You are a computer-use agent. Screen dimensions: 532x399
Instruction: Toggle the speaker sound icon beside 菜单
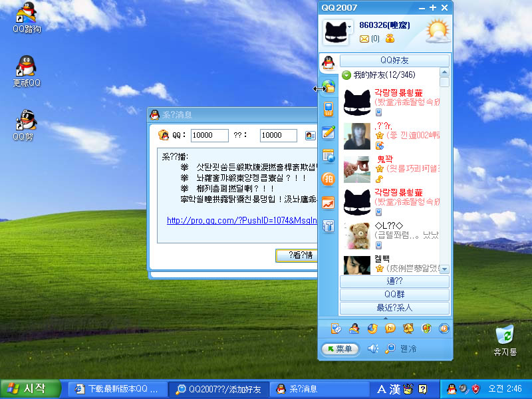(x=372, y=348)
